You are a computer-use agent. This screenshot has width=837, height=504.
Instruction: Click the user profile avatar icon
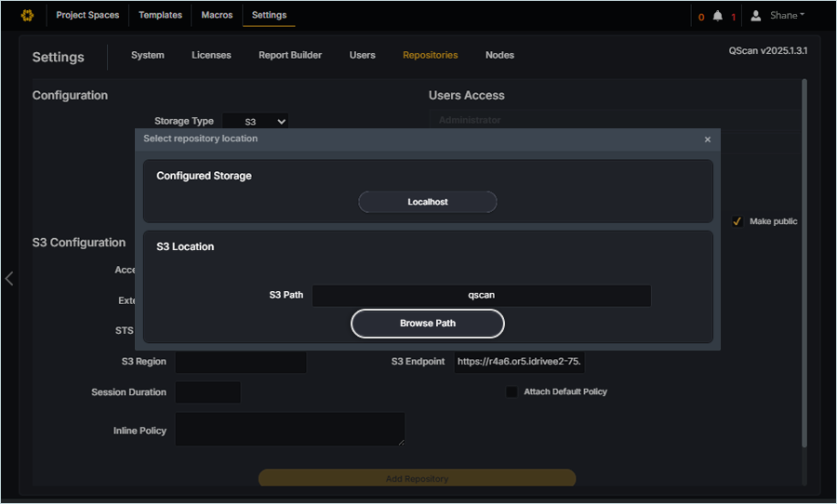pyautogui.click(x=756, y=16)
